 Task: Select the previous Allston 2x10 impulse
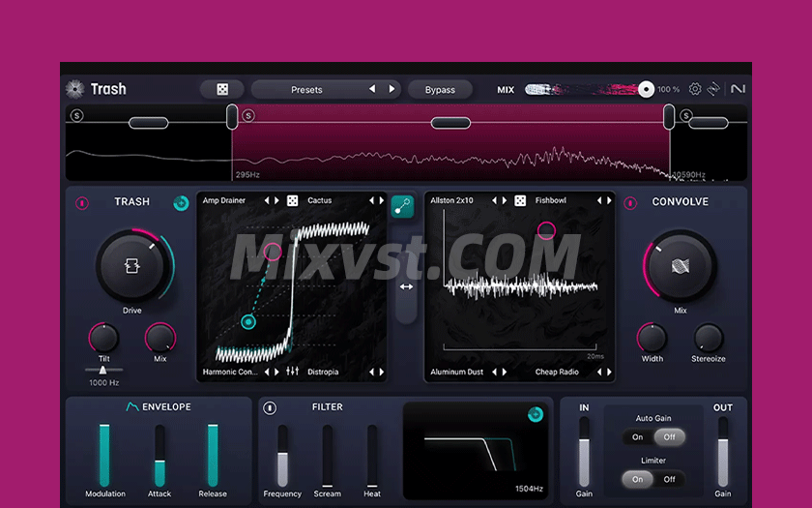(494, 200)
